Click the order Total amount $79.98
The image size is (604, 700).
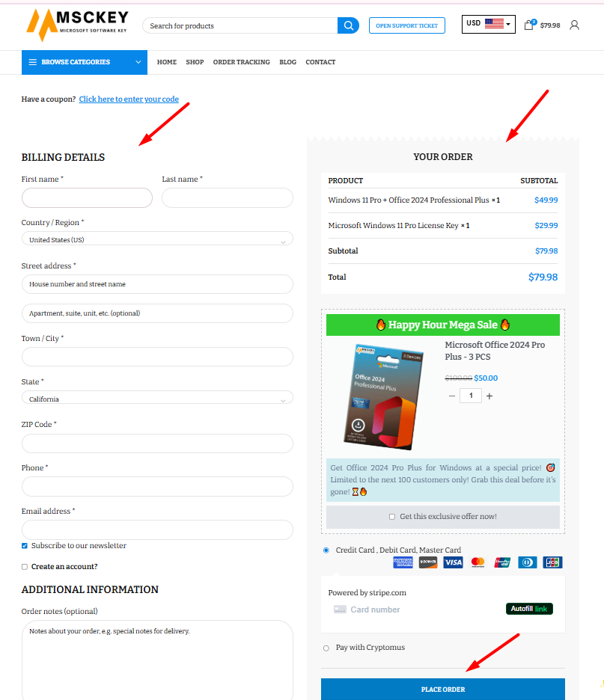tap(543, 277)
